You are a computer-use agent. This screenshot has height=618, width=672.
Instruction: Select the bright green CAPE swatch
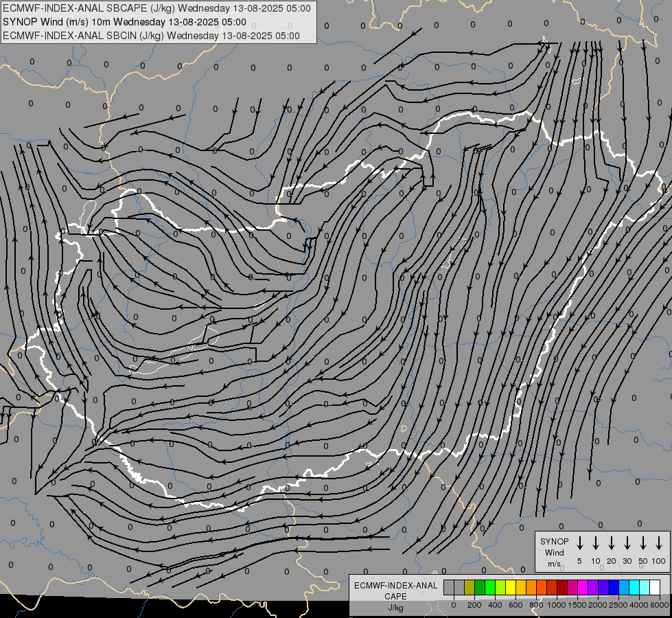[x=490, y=587]
